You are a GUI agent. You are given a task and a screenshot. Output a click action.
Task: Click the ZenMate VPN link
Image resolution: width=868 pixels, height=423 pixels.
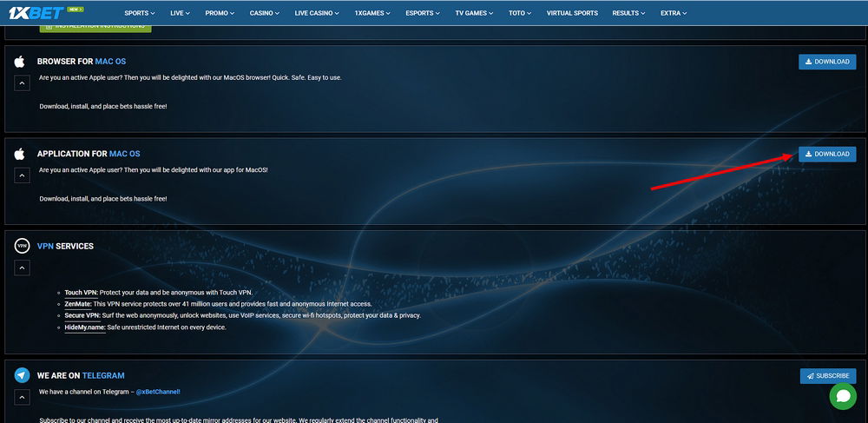pos(78,304)
